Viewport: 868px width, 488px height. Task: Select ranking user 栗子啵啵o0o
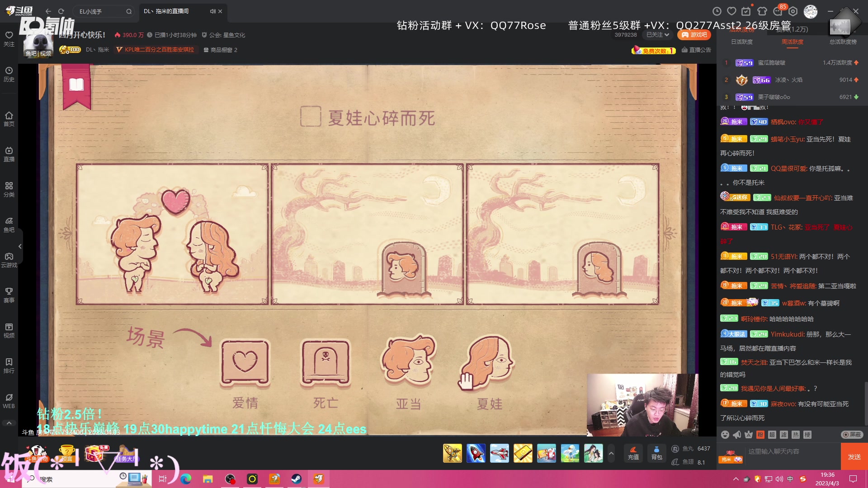point(774,97)
